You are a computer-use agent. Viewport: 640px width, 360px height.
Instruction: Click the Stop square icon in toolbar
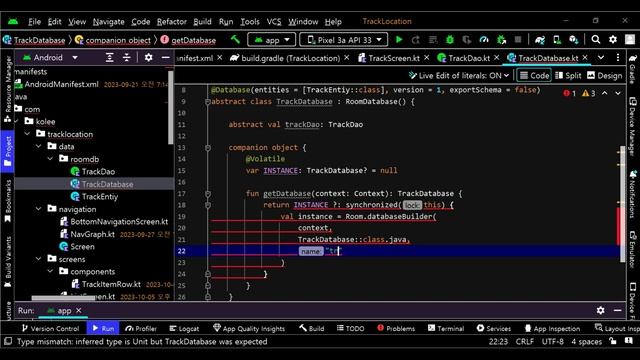tap(518, 40)
